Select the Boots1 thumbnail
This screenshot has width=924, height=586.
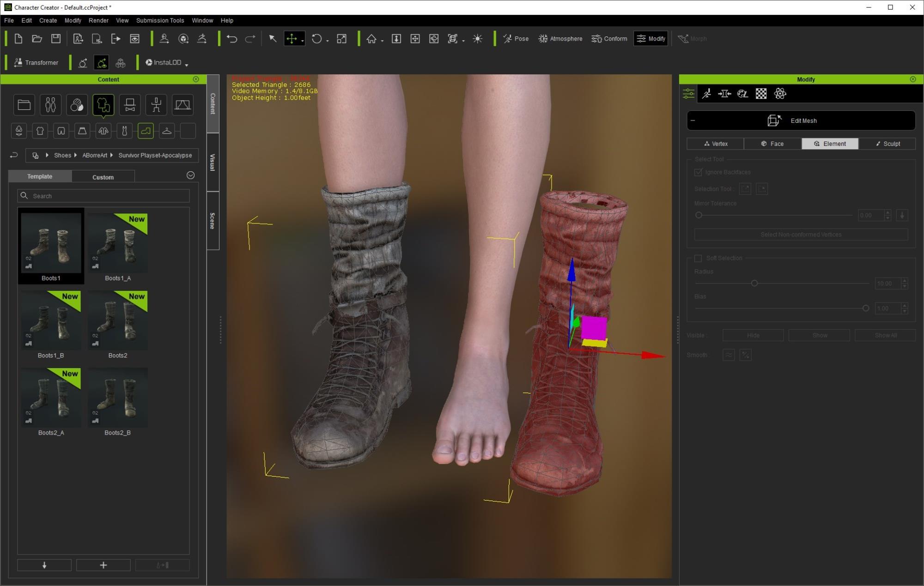point(51,246)
